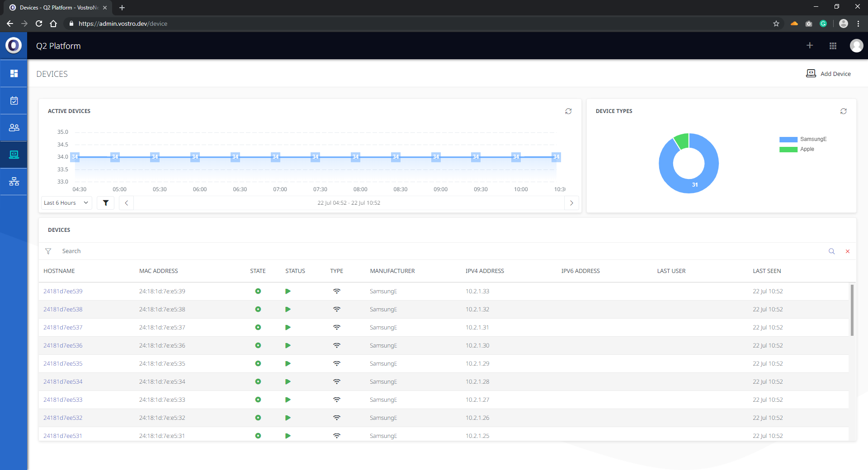Go to next time range with right chevron
Screen dimensions: 868x470
click(x=571, y=203)
